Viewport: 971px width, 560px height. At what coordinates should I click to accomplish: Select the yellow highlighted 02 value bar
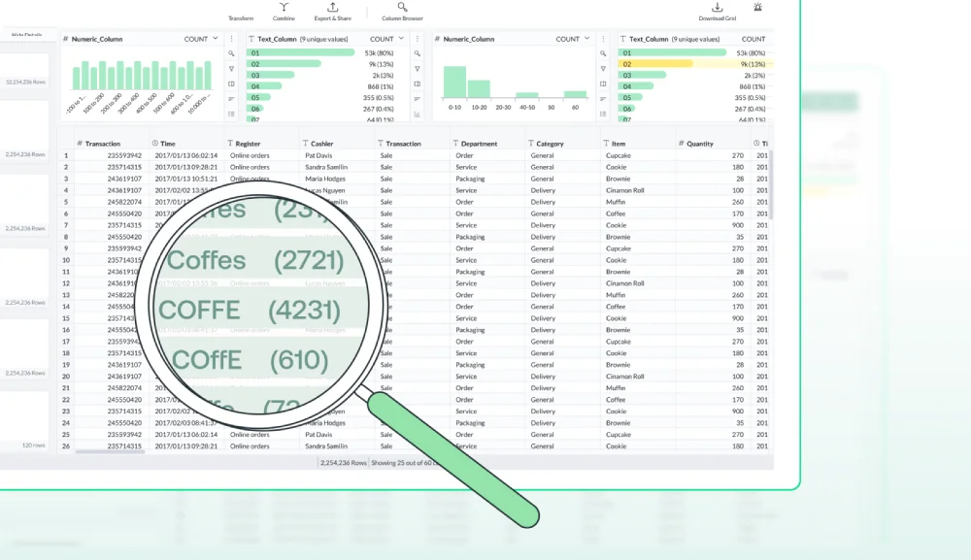[x=655, y=63]
